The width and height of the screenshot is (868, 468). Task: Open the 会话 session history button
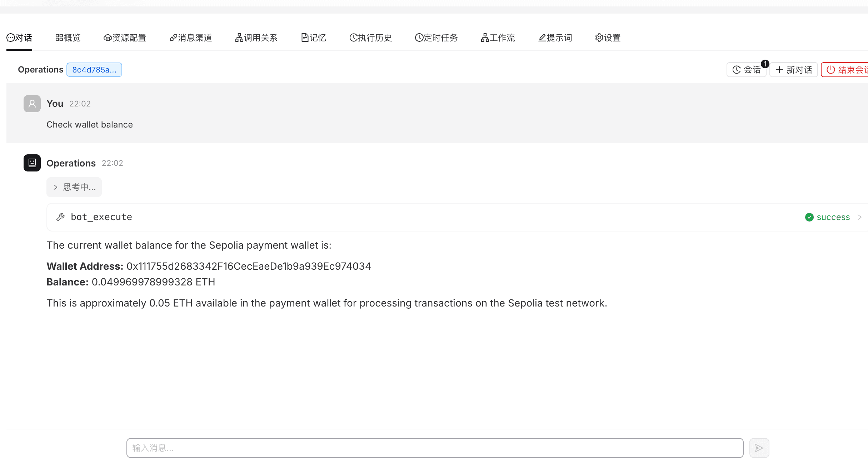point(747,70)
